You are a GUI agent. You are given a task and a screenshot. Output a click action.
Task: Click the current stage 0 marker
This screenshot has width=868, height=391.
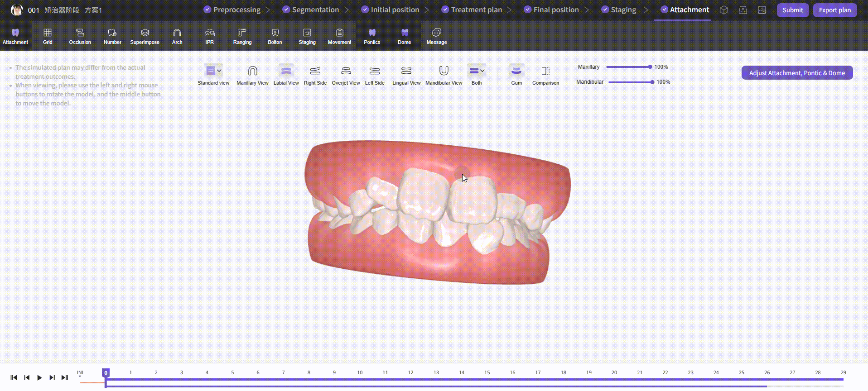106,373
